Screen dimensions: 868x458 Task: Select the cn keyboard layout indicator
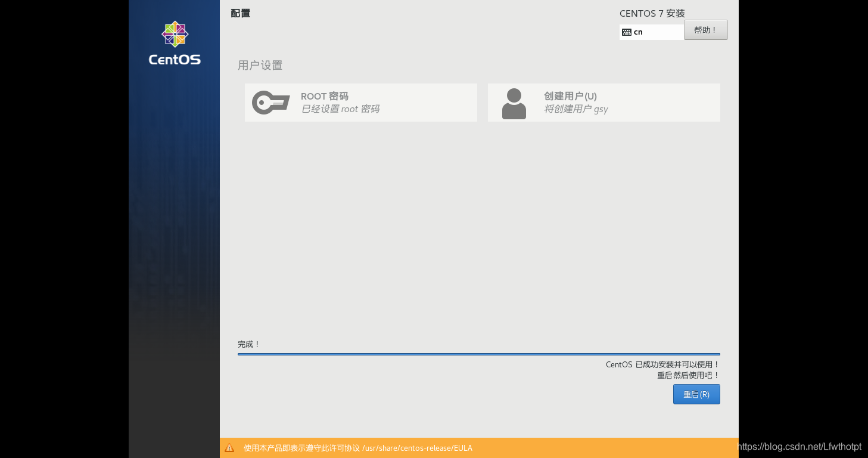coord(652,32)
